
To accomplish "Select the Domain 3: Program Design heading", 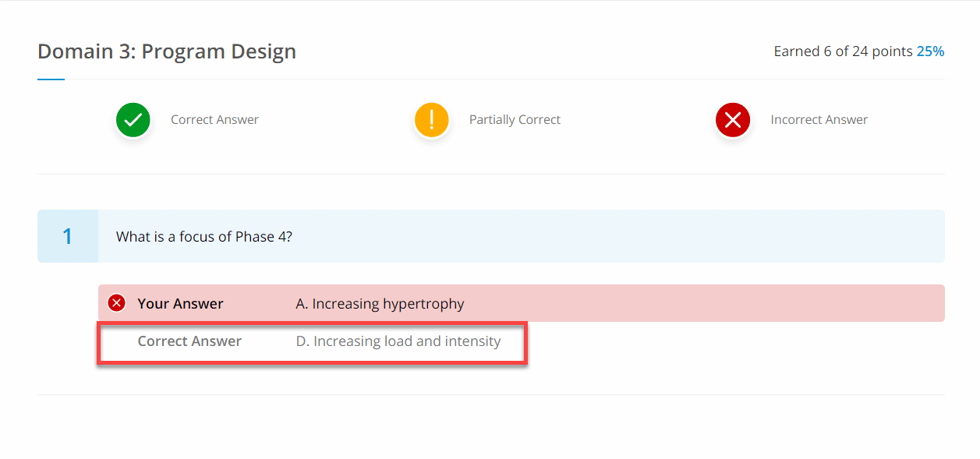I will coord(167,51).
